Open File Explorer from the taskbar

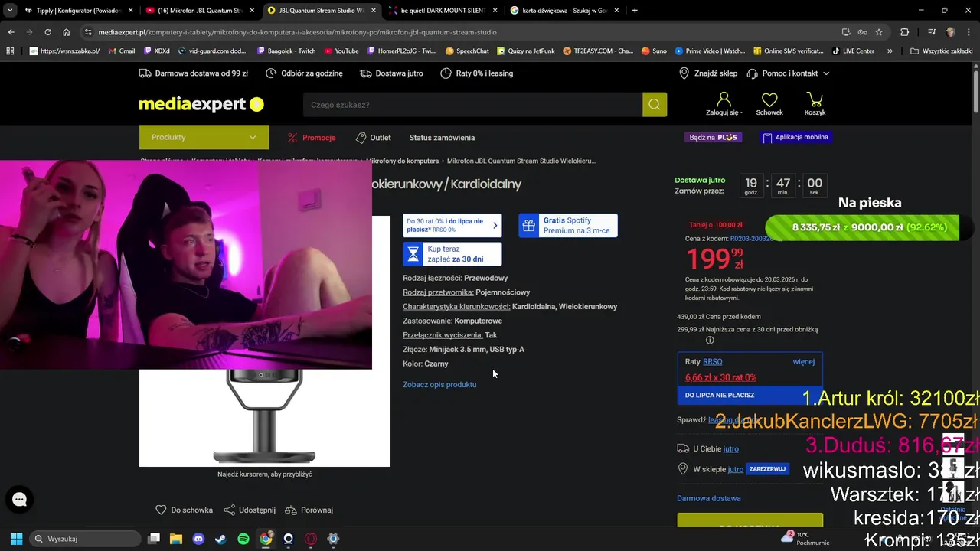pyautogui.click(x=176, y=539)
